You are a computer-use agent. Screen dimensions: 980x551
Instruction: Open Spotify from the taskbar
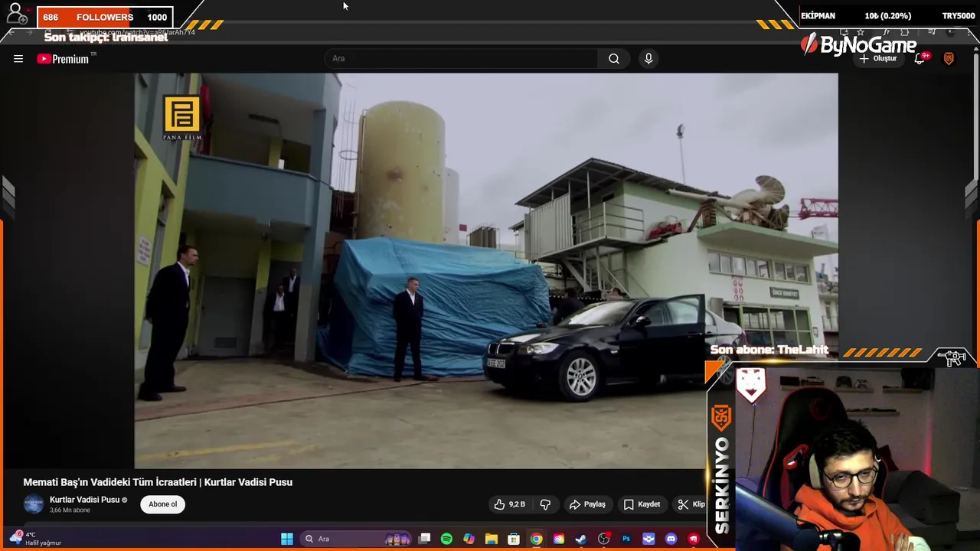tap(446, 539)
